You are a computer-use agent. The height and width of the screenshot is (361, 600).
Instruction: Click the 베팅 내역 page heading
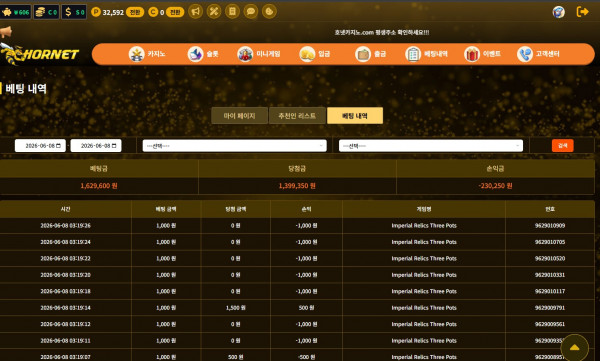[x=26, y=89]
